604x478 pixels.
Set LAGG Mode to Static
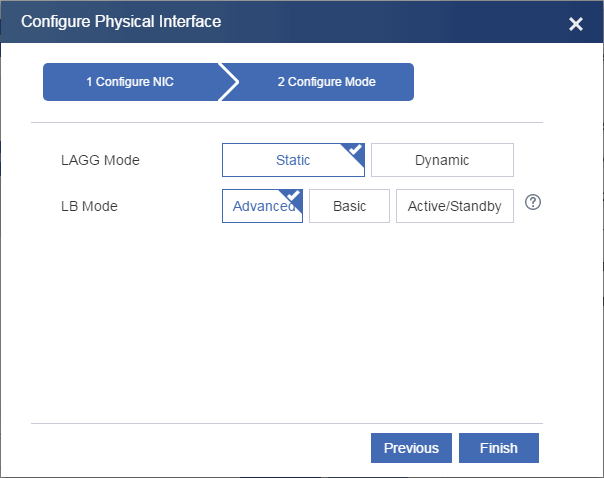coord(292,160)
